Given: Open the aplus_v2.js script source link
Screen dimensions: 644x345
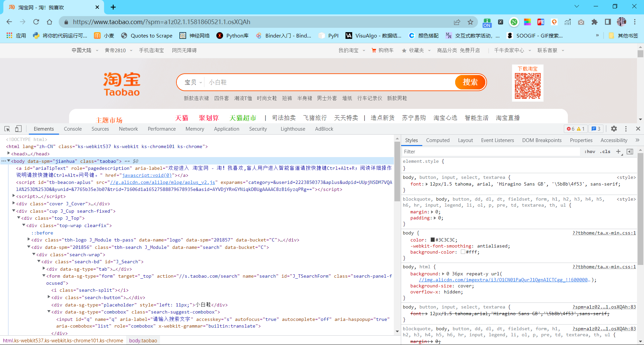Looking at the screenshot, I should (163, 182).
